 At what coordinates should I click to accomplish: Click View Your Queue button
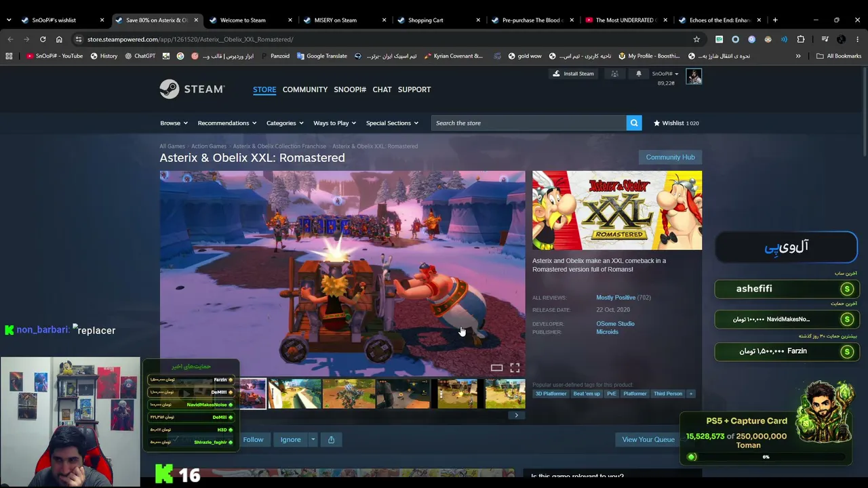(648, 439)
